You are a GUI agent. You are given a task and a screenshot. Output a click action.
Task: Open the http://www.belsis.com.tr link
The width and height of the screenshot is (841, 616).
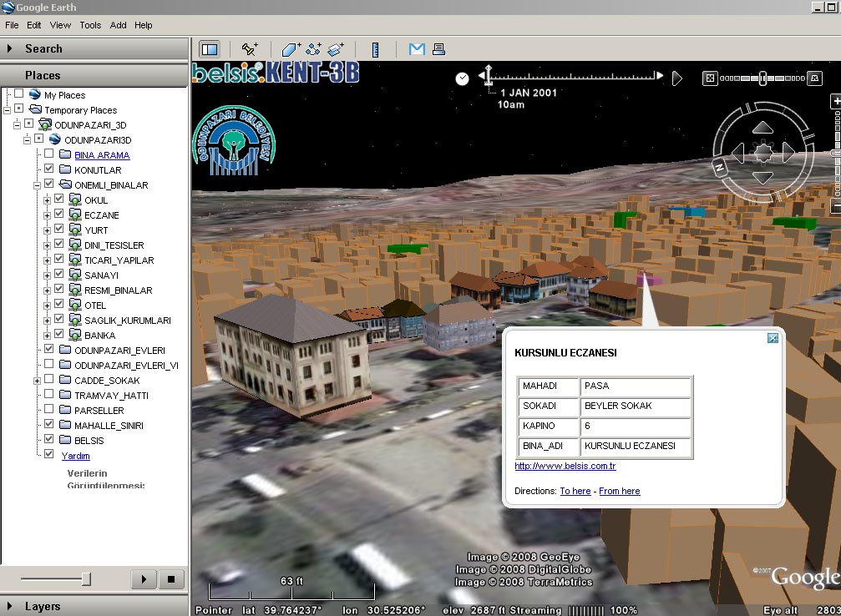tap(565, 466)
